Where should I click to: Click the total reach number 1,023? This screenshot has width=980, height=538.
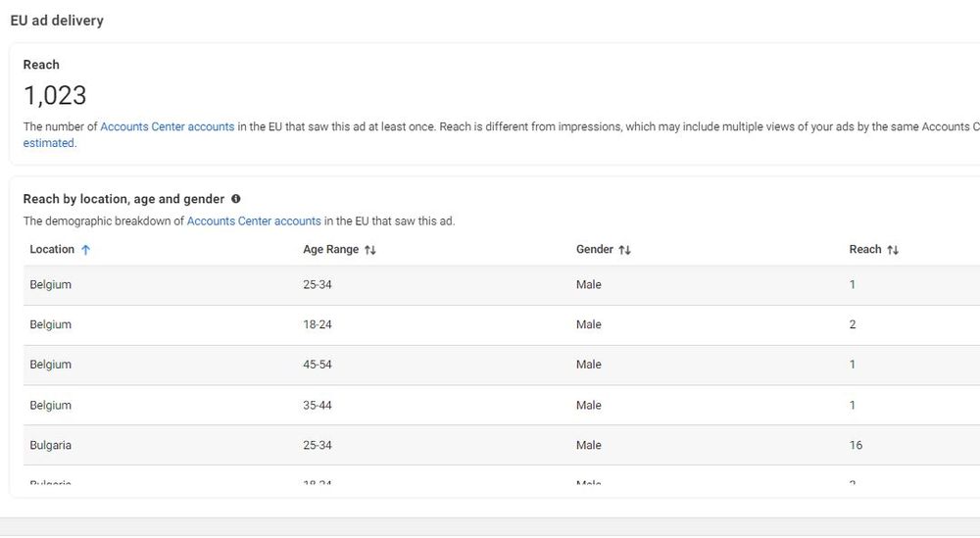pos(55,95)
